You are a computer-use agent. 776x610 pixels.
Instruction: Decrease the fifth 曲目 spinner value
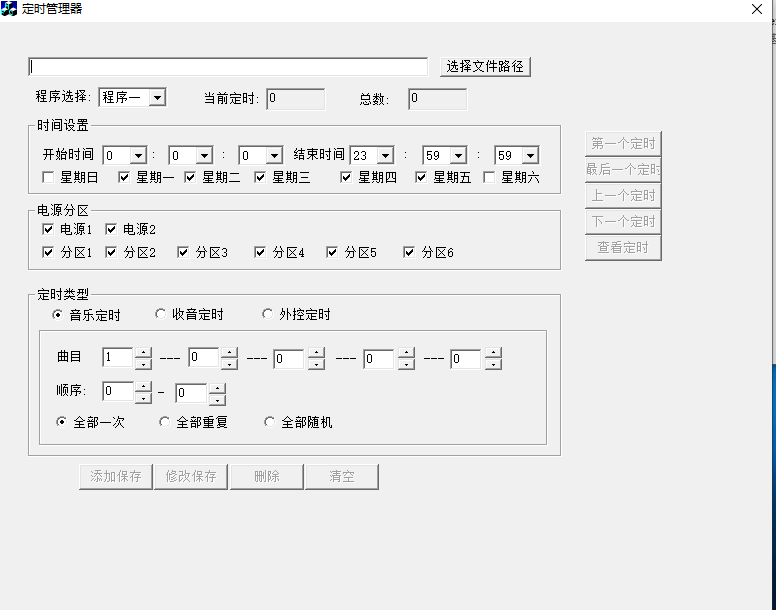(x=493, y=364)
